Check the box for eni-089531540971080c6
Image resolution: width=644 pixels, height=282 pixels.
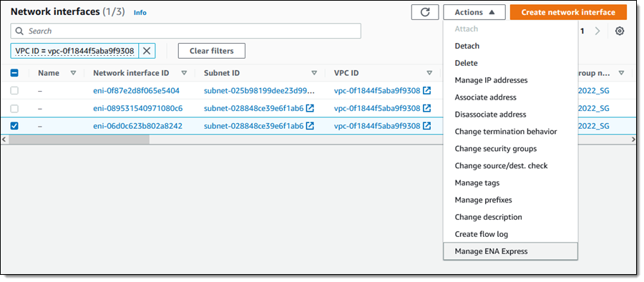[x=14, y=109]
